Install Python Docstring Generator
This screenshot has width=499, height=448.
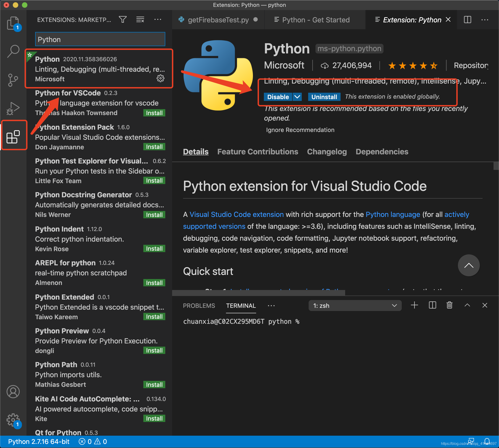154,215
